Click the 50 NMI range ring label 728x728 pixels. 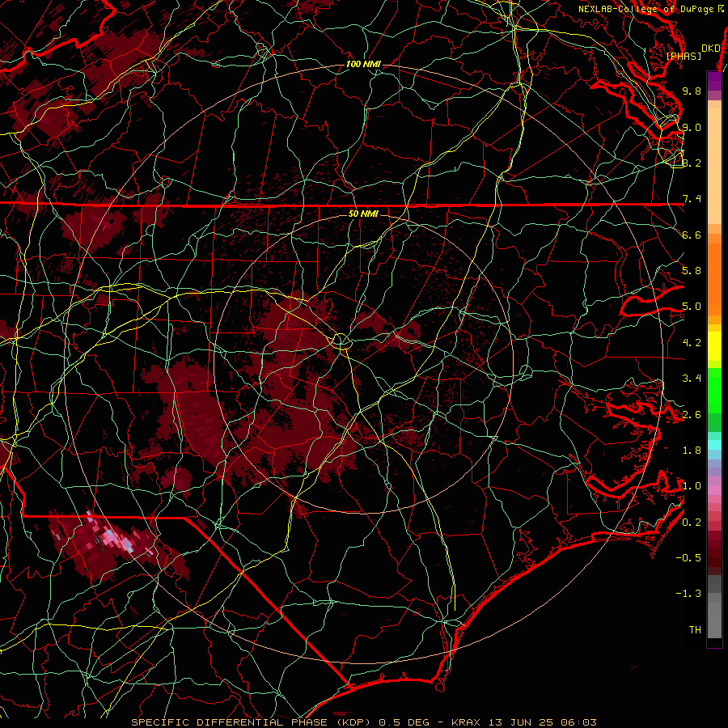363,214
